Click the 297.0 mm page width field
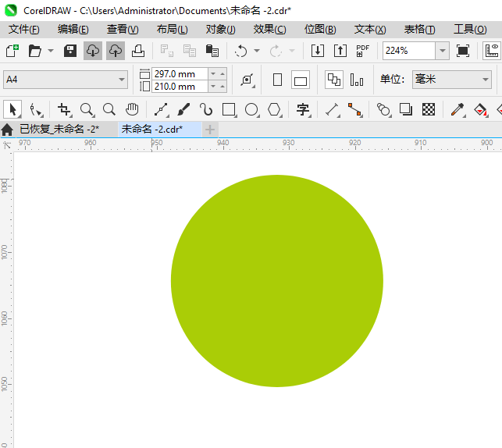Screen dimensions: 502x448 pos(180,74)
